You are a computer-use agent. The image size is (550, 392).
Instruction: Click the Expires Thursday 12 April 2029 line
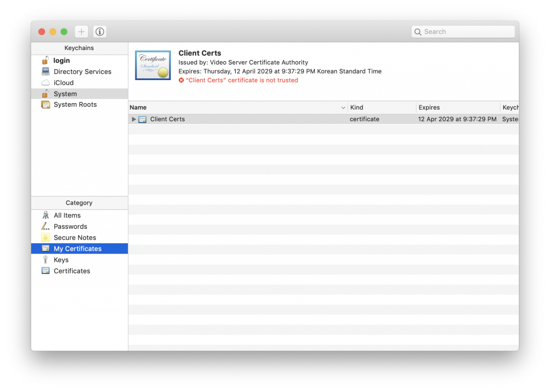(280, 71)
